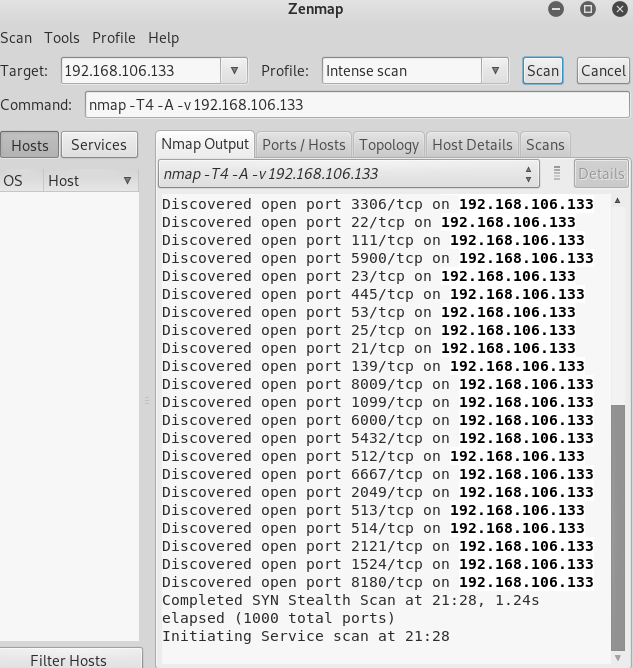Image resolution: width=633 pixels, height=668 pixels.
Task: Click the line 'Discovered open port 139/tcp'
Action: coord(373,366)
